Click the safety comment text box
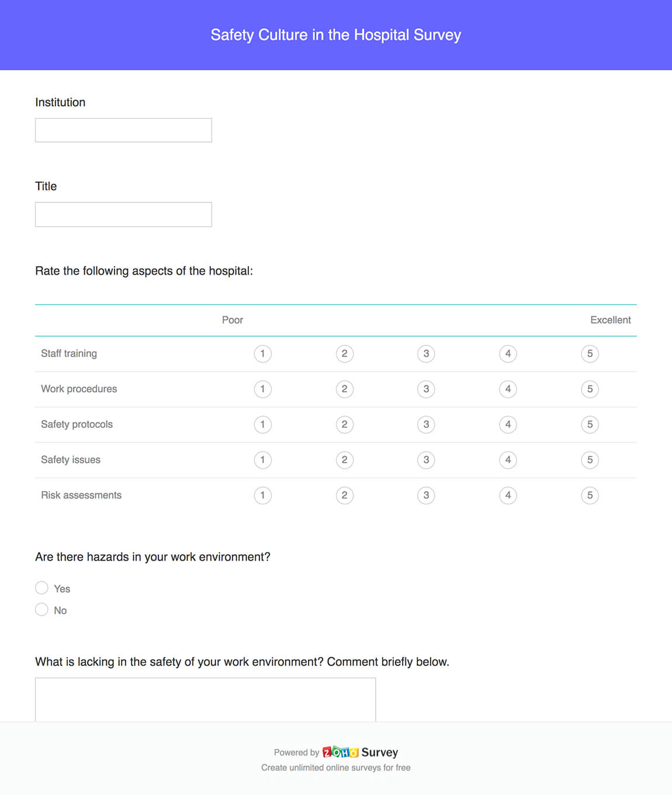Viewport: 672px width, 795px height. [205, 701]
